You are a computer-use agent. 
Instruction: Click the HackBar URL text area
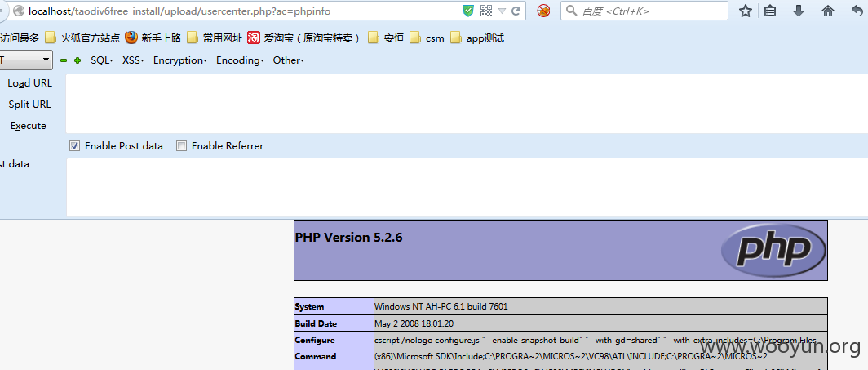(467, 104)
